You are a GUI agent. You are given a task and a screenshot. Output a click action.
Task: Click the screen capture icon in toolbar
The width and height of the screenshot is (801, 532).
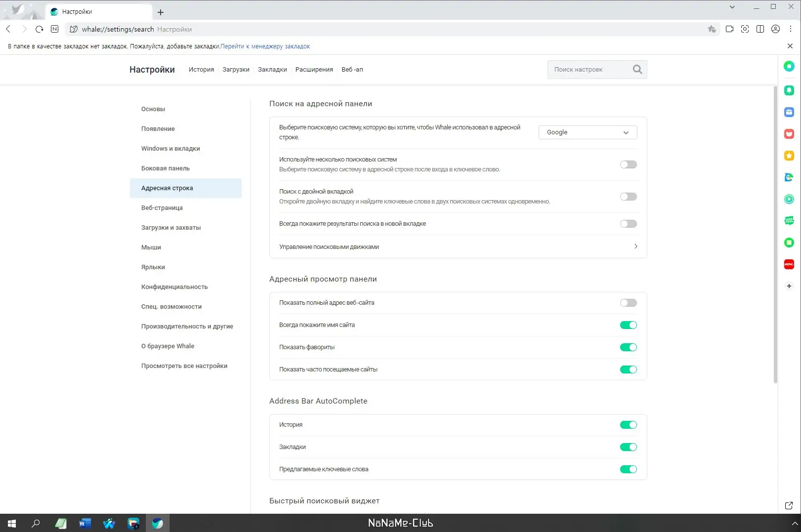click(745, 29)
